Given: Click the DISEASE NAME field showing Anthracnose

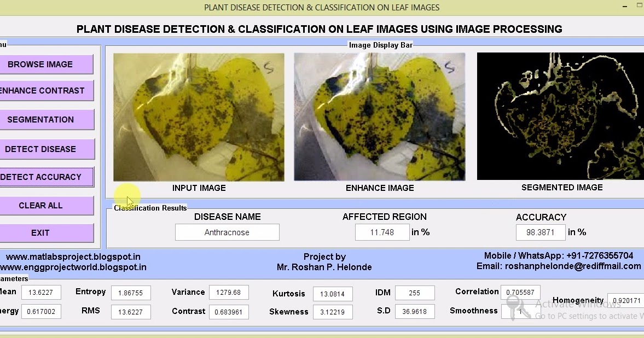Looking at the screenshot, I should 227,232.
